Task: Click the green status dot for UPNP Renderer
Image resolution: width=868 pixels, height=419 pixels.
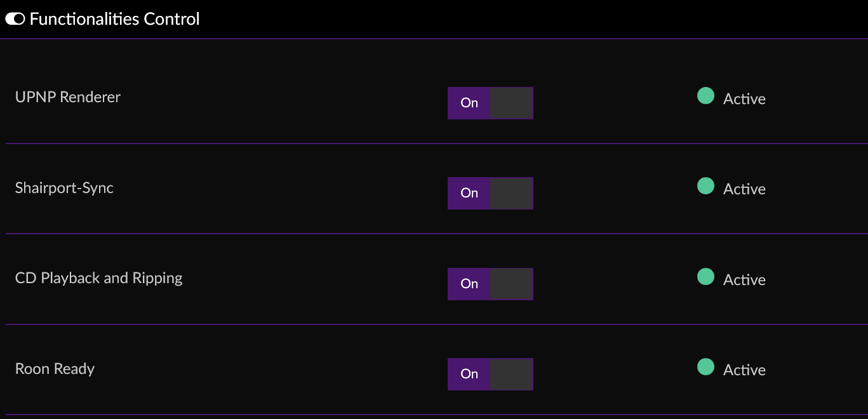Action: pos(705,96)
